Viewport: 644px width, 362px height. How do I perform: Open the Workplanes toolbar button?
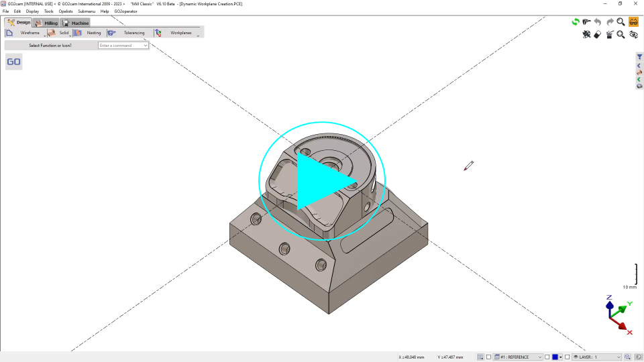pyautogui.click(x=180, y=32)
